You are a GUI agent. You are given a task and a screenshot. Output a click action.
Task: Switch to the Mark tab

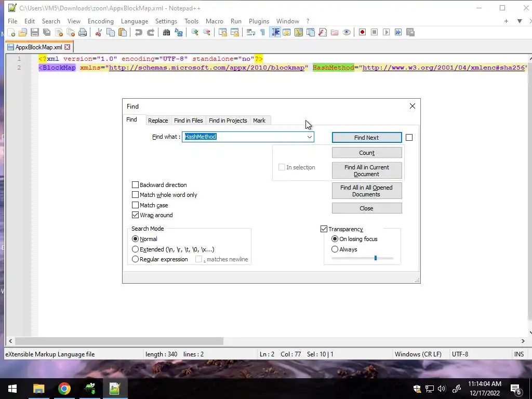[259, 121]
